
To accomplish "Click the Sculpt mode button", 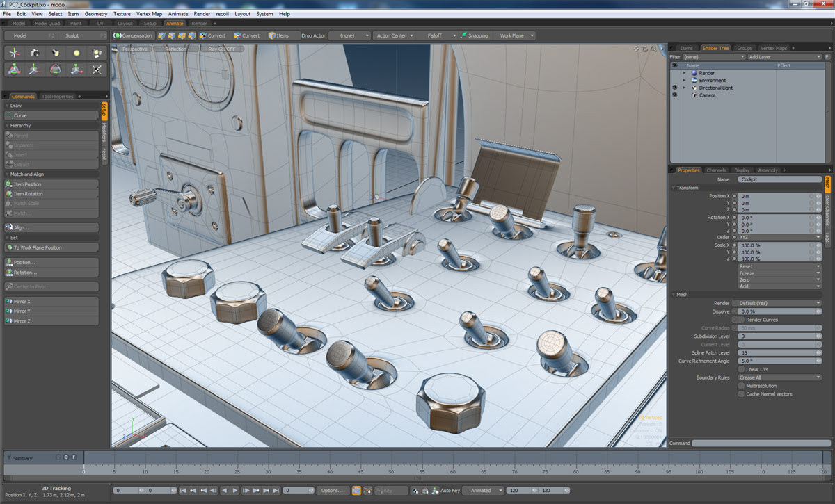I will coord(82,35).
